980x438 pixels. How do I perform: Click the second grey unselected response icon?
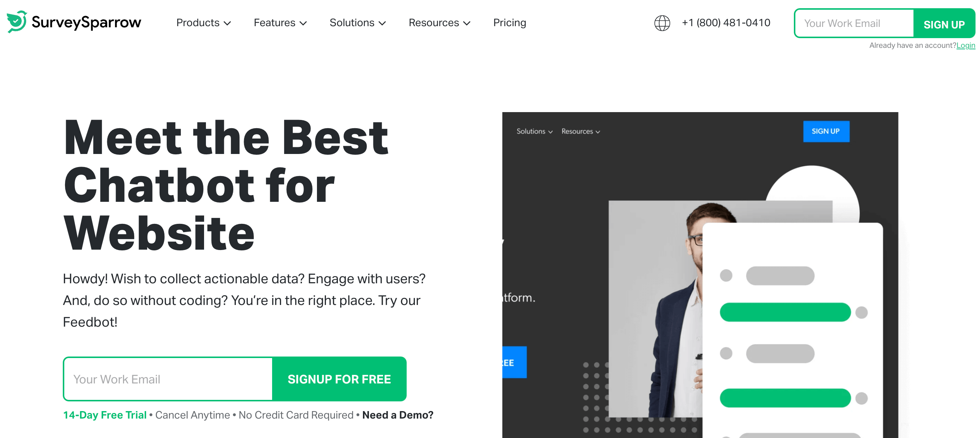point(725,354)
